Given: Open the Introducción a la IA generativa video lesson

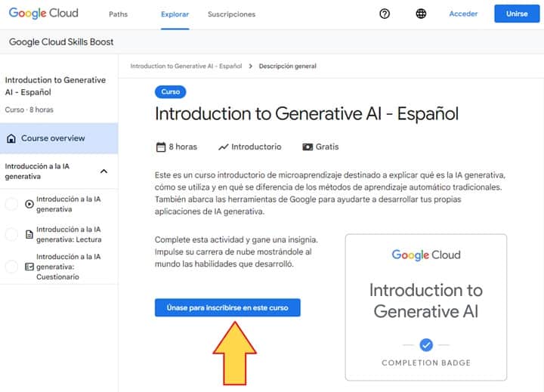Looking at the screenshot, I should pos(68,204).
